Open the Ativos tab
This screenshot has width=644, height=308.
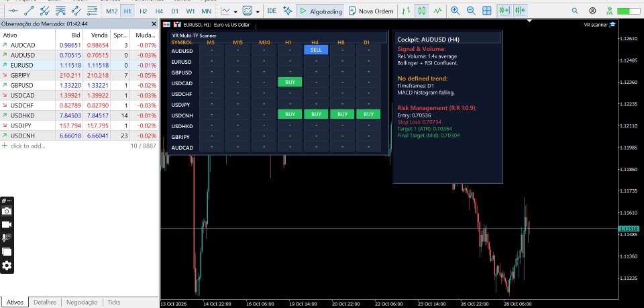click(15, 302)
